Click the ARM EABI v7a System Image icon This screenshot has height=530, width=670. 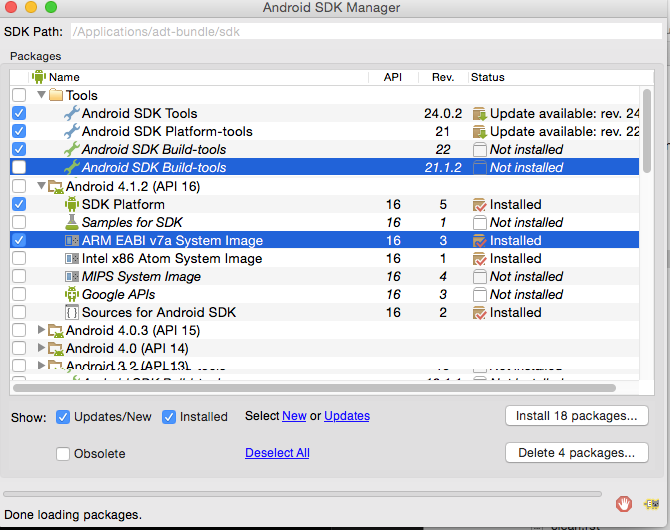(72, 241)
